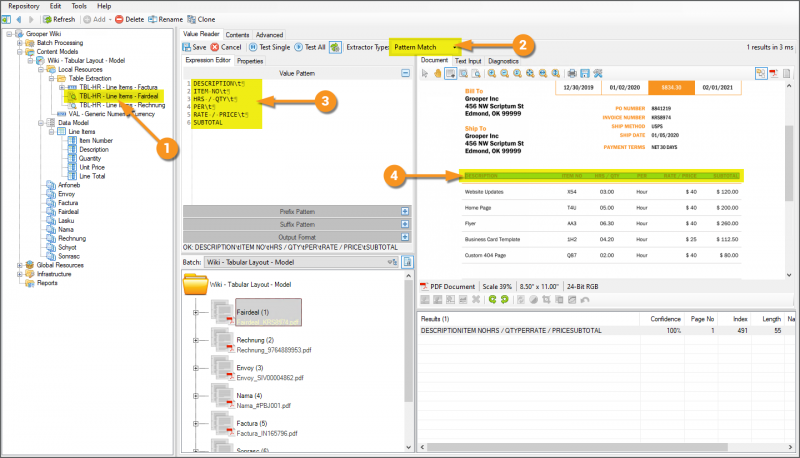800x458 pixels.
Task: Click the printer icon in document toolbar
Action: click(572, 73)
